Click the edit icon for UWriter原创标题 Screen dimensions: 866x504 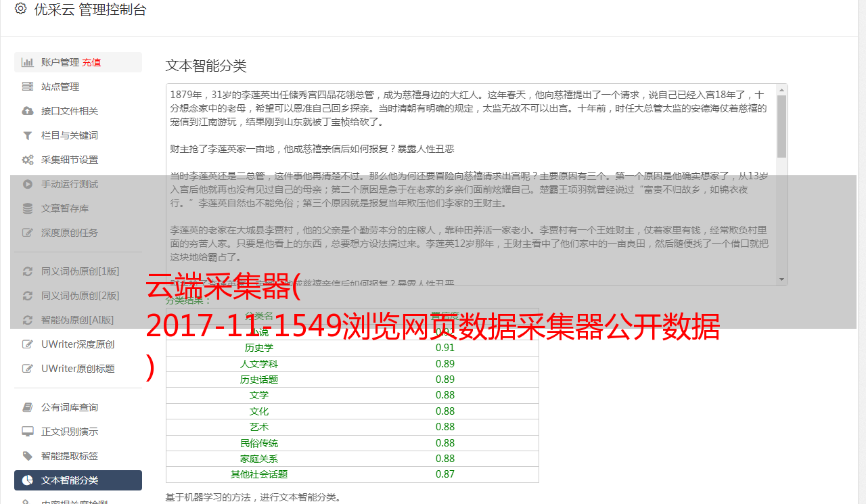tap(28, 369)
